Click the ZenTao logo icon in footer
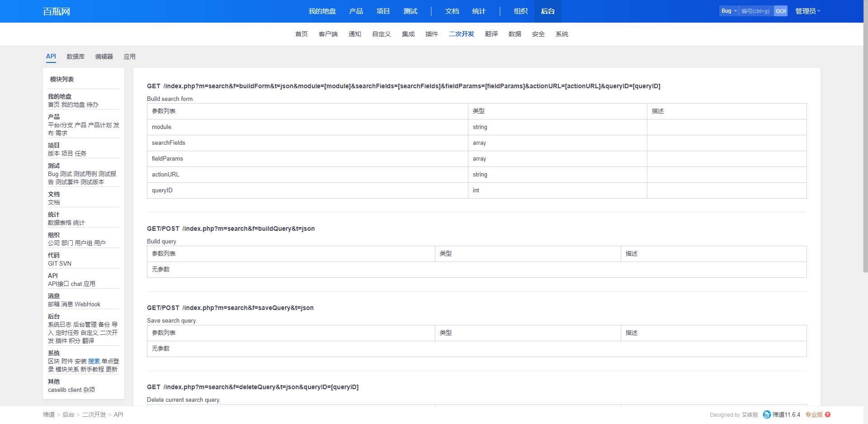 [767, 414]
